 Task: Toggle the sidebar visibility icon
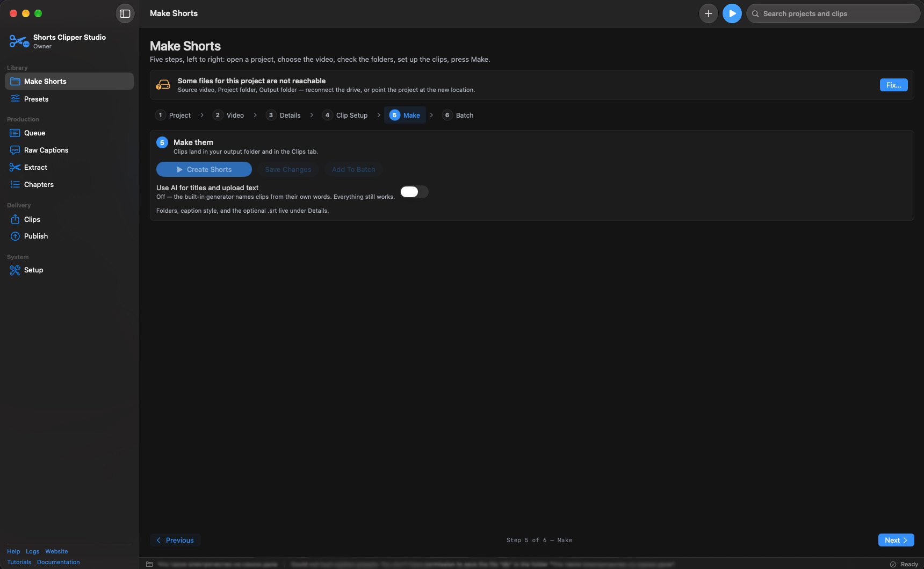click(125, 13)
